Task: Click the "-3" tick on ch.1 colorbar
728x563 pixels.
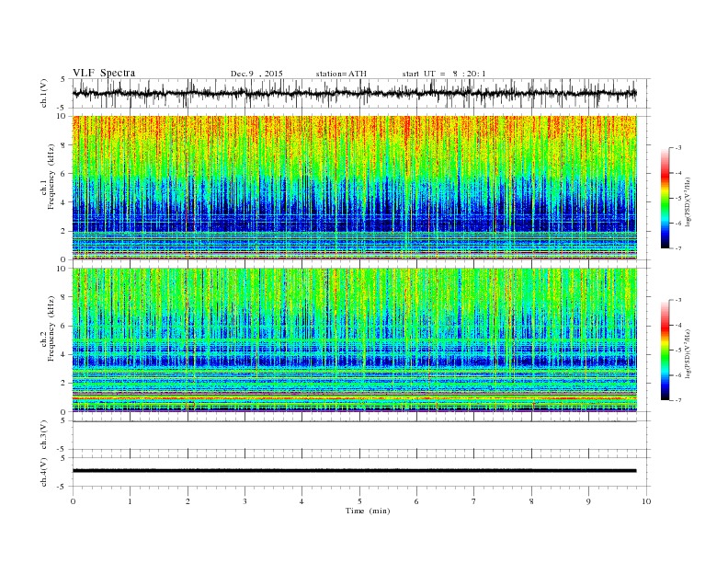Action: (x=677, y=148)
